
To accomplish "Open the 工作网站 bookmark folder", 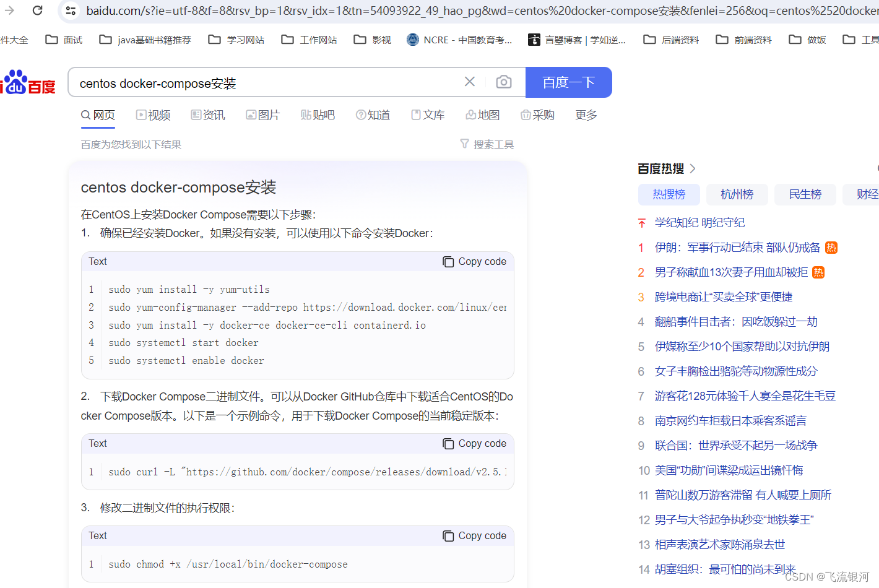I will (309, 40).
